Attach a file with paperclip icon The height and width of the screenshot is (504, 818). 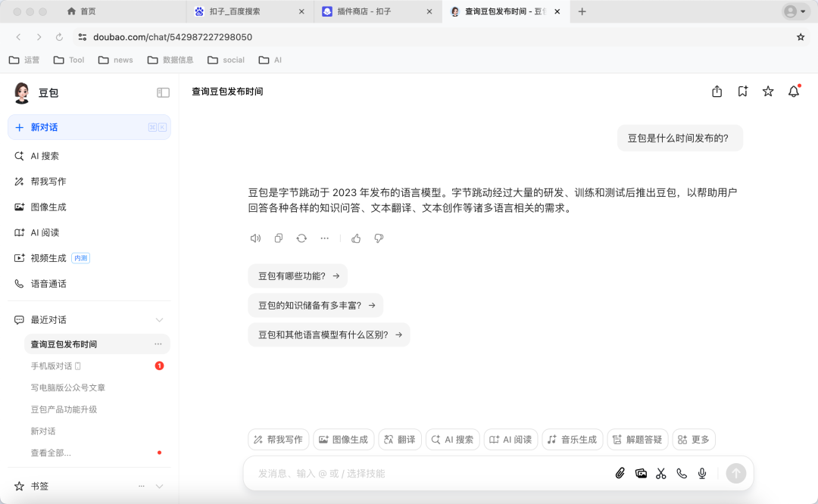[621, 473]
